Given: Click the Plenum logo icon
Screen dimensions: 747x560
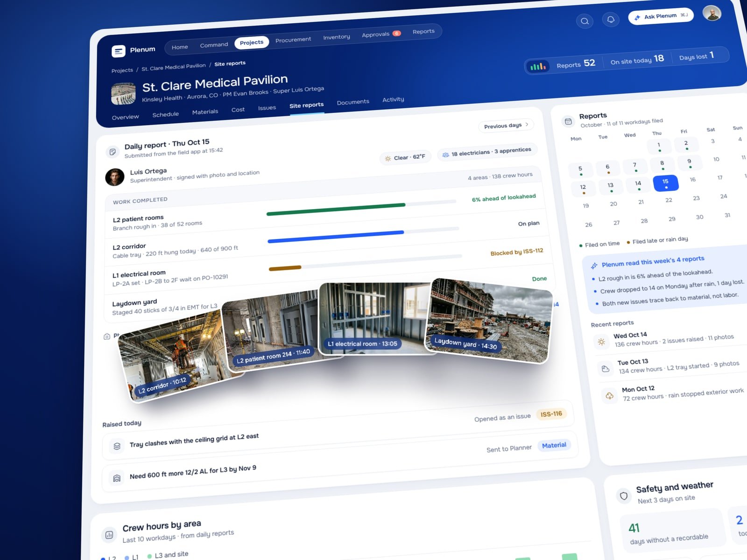Looking at the screenshot, I should point(119,51).
